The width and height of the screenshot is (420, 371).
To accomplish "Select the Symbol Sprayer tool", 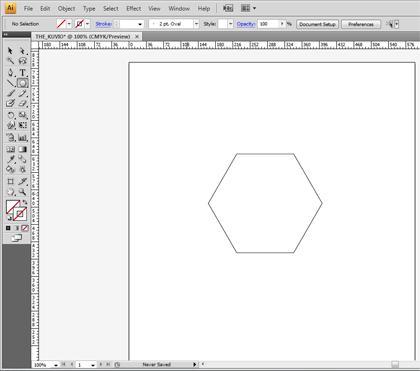I will click(x=10, y=137).
